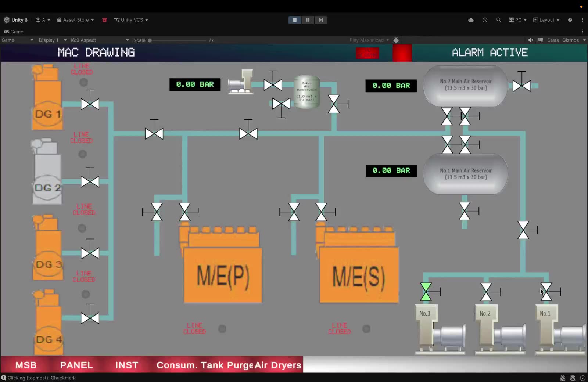Click the valve above compressor No.2
This screenshot has width=588, height=382.
click(487, 292)
